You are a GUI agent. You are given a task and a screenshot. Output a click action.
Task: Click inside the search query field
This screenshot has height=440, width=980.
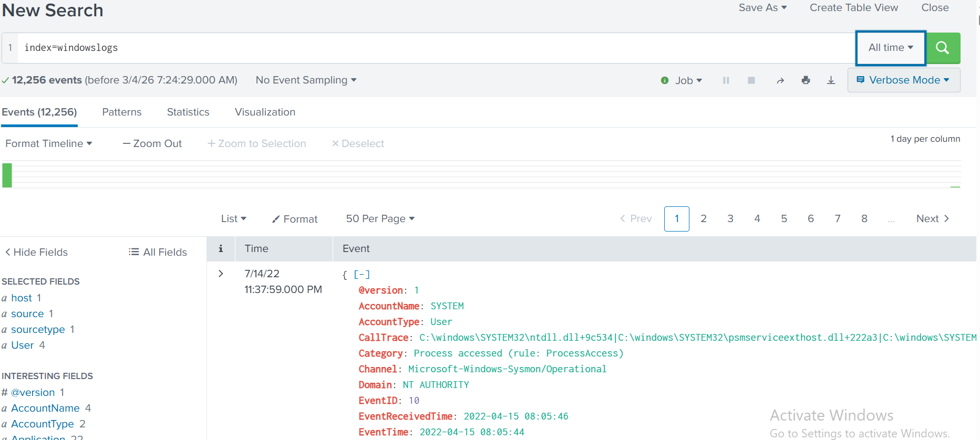pyautogui.click(x=420, y=48)
